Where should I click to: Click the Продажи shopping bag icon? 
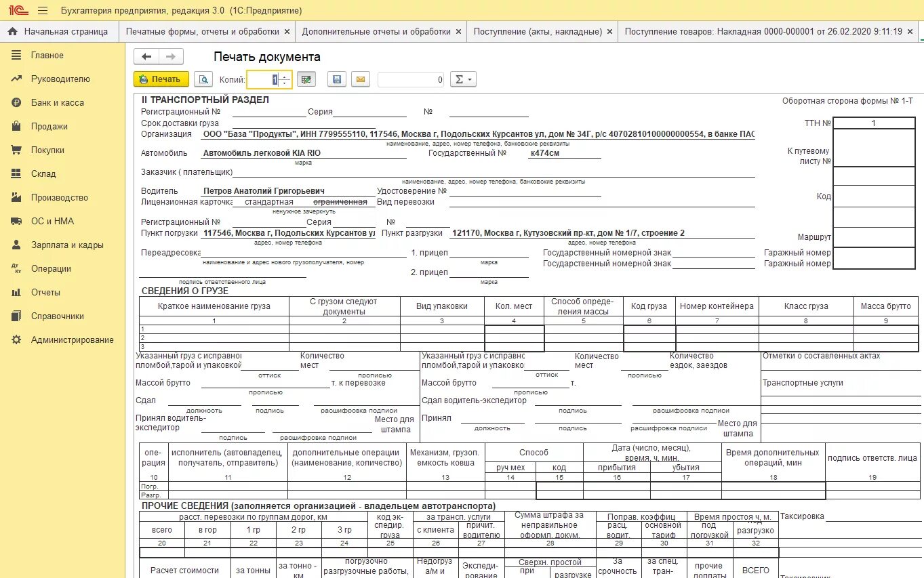[x=16, y=127]
